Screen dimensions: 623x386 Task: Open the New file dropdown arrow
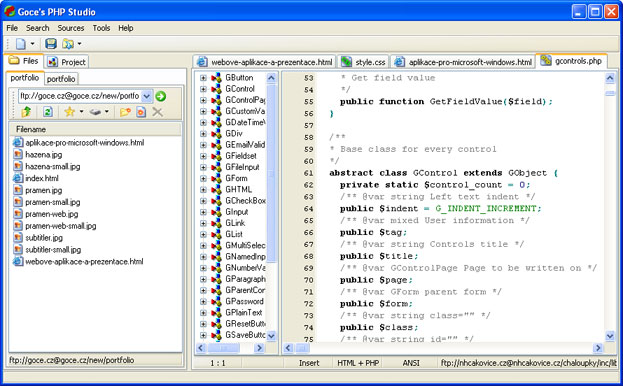point(33,44)
